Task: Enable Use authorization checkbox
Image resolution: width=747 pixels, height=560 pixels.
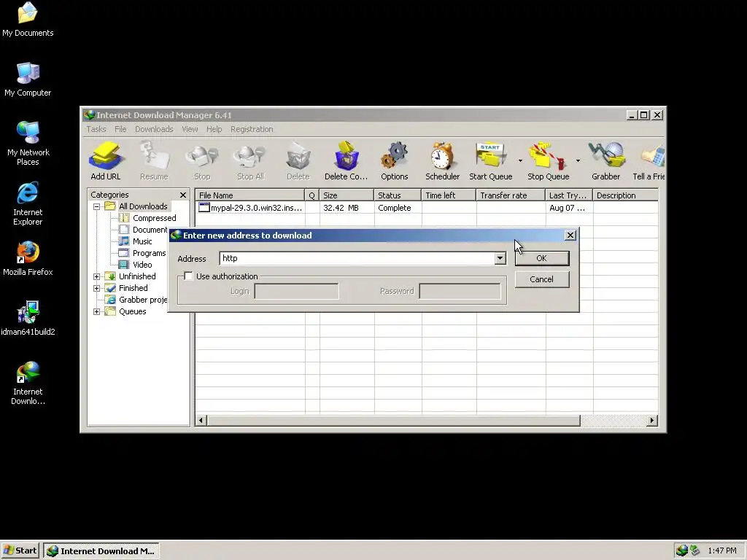Action: pyautogui.click(x=189, y=276)
